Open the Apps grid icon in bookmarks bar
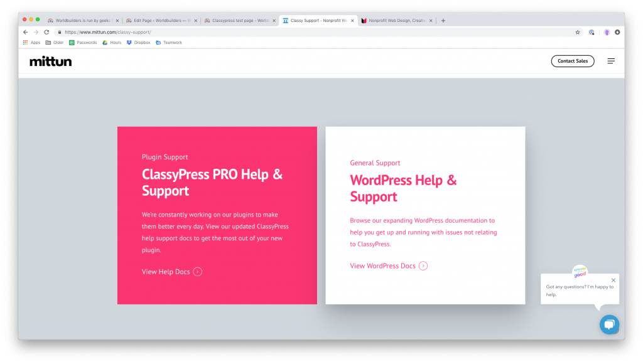This screenshot has width=643, height=364. point(25,43)
